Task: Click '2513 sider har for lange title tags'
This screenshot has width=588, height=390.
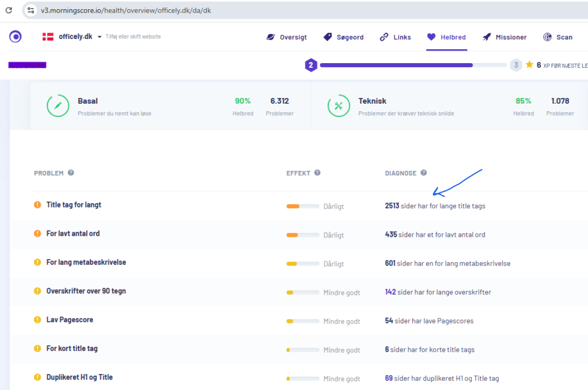Action: [435, 206]
